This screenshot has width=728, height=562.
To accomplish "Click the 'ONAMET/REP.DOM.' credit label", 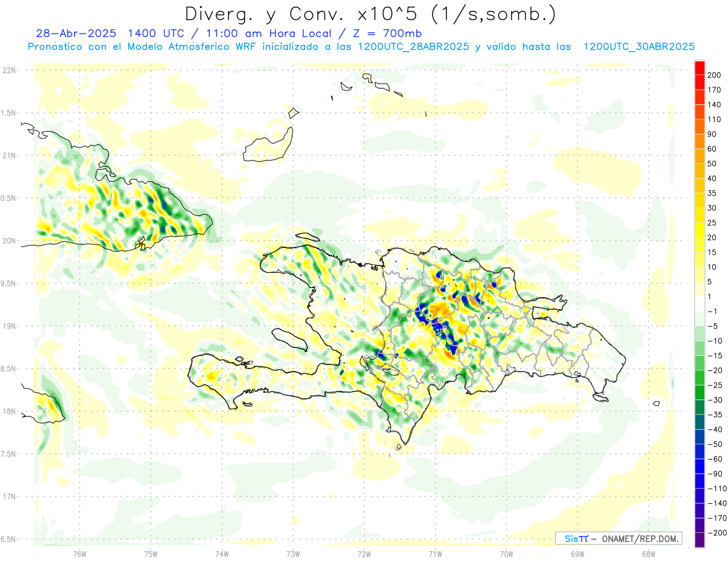I will point(639,538).
